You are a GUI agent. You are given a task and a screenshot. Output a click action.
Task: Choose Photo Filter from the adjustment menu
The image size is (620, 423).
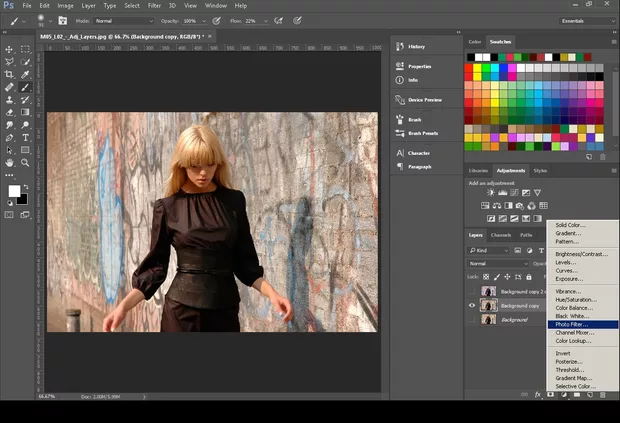point(573,324)
